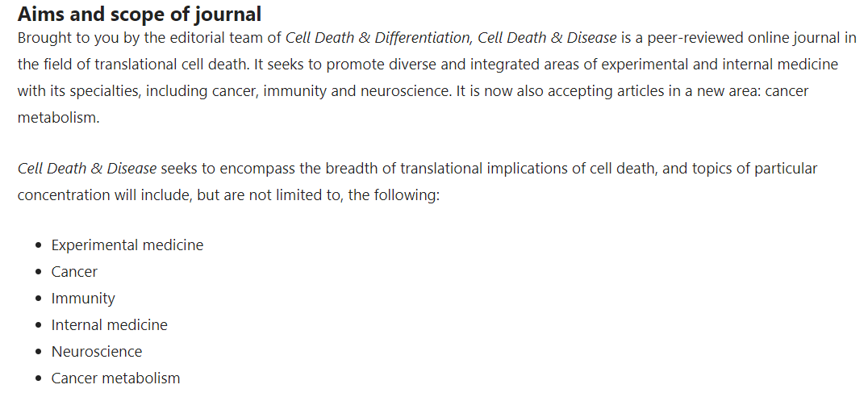The width and height of the screenshot is (868, 393).
Task: Click the italic "Cell Death & Differentiation" title
Action: tap(378, 38)
